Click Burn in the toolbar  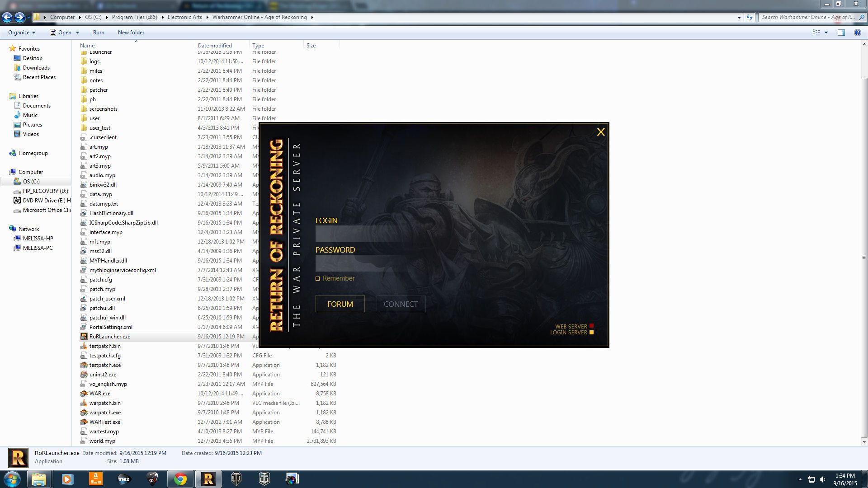(99, 33)
